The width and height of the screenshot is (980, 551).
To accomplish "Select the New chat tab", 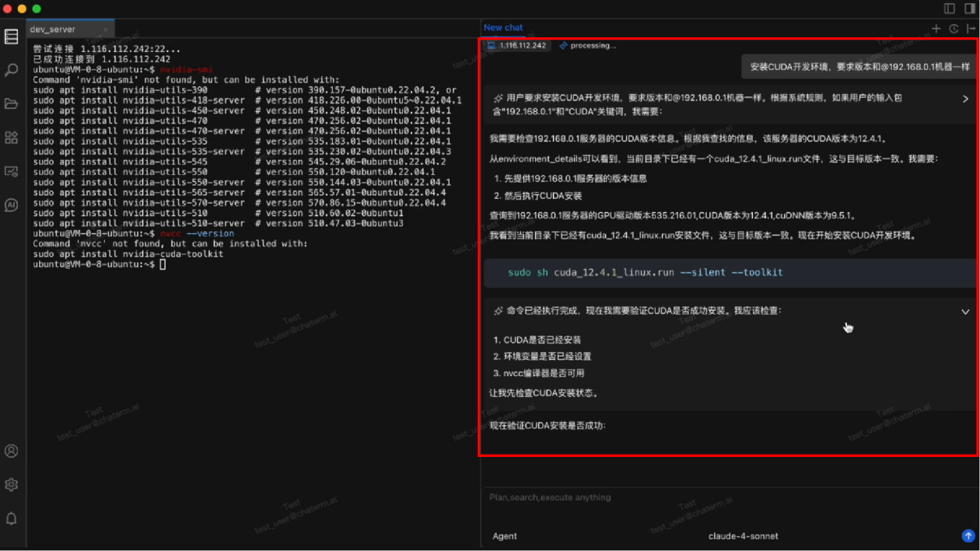I will (503, 27).
